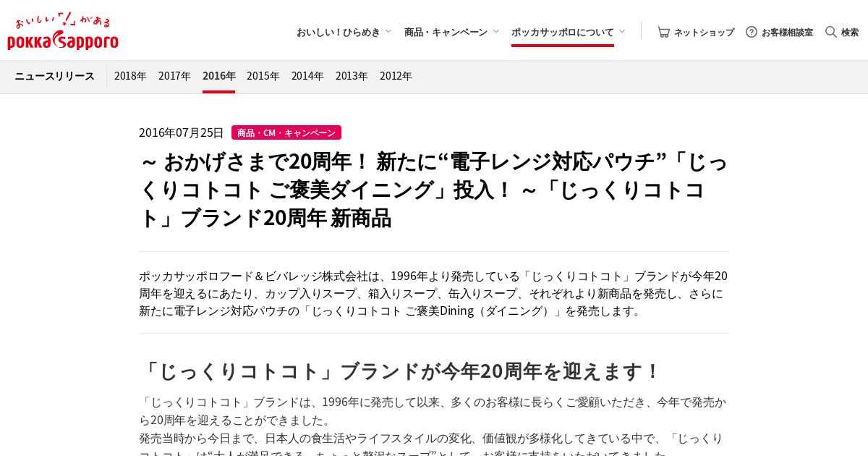Click the paragraph line starting 発売当時から今日まで

431,438
